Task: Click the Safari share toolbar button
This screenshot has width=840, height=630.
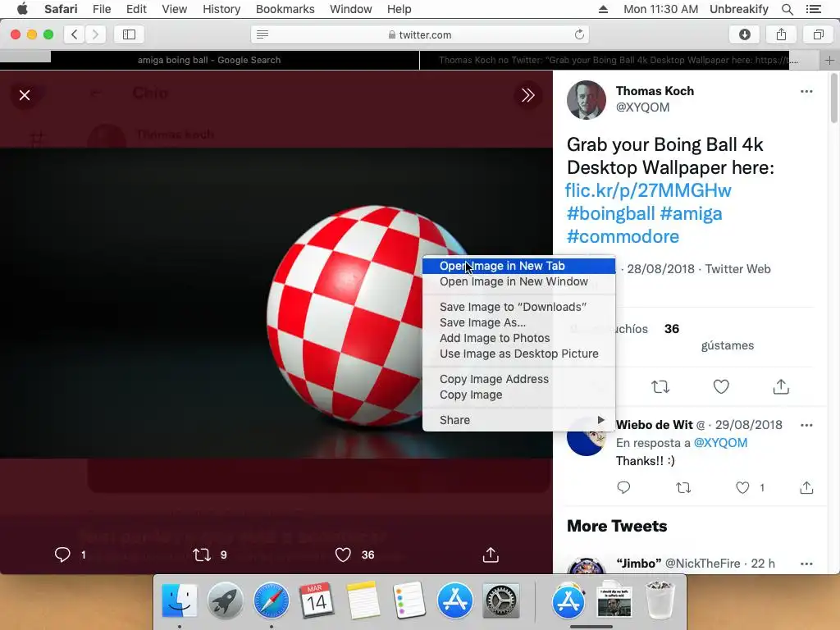Action: (781, 34)
